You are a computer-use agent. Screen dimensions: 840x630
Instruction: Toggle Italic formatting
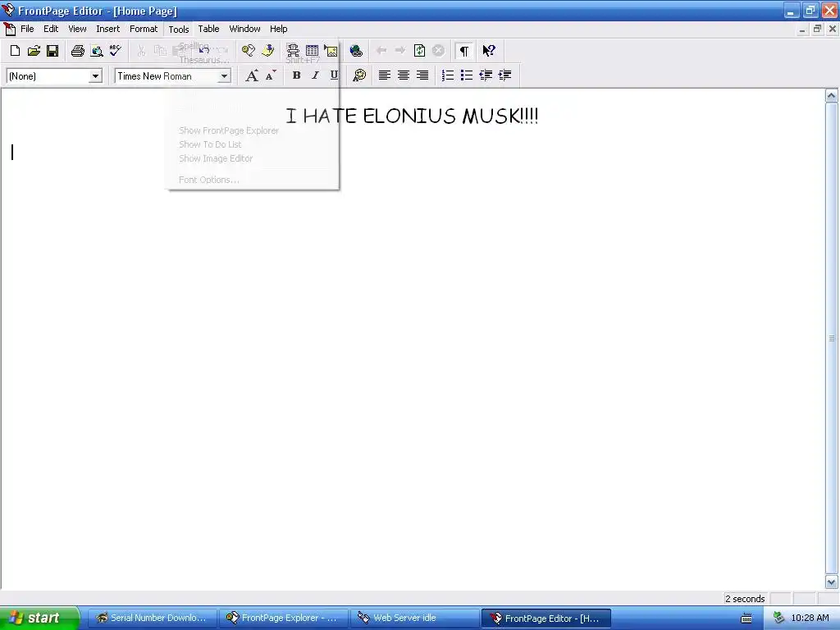315,75
